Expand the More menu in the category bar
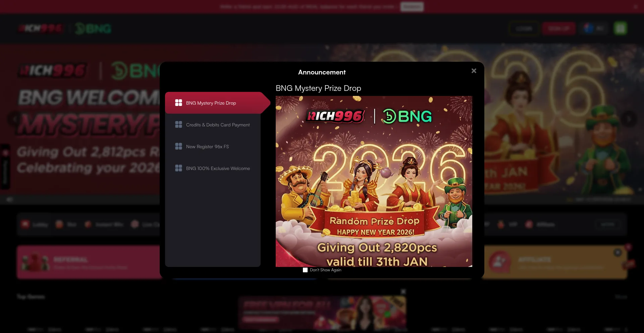This screenshot has width=644, height=333. [607, 224]
